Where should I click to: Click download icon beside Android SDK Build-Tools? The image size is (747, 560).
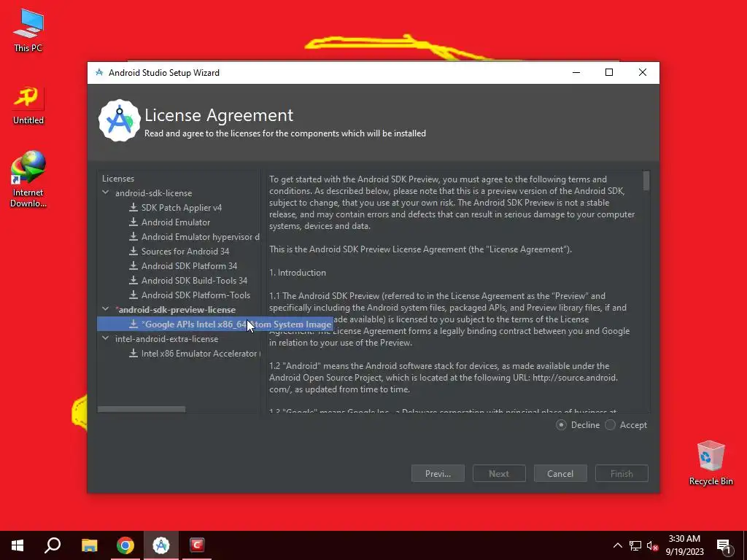click(133, 281)
